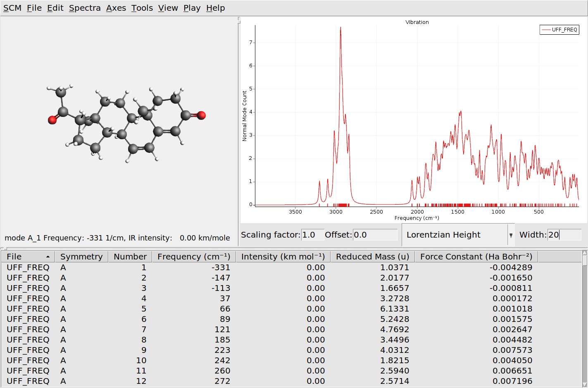
Task: Open the Play menu
Action: click(191, 7)
